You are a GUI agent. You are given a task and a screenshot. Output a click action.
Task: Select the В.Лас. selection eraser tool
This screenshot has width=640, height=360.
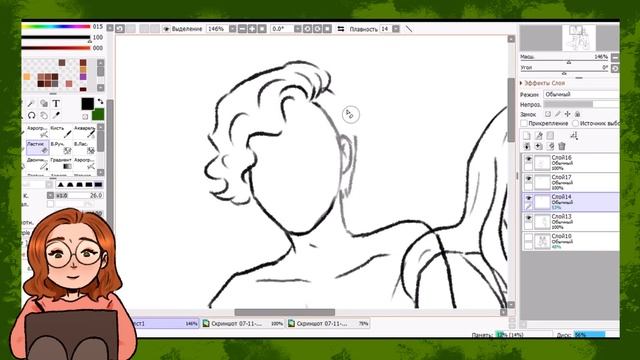pyautogui.click(x=84, y=148)
